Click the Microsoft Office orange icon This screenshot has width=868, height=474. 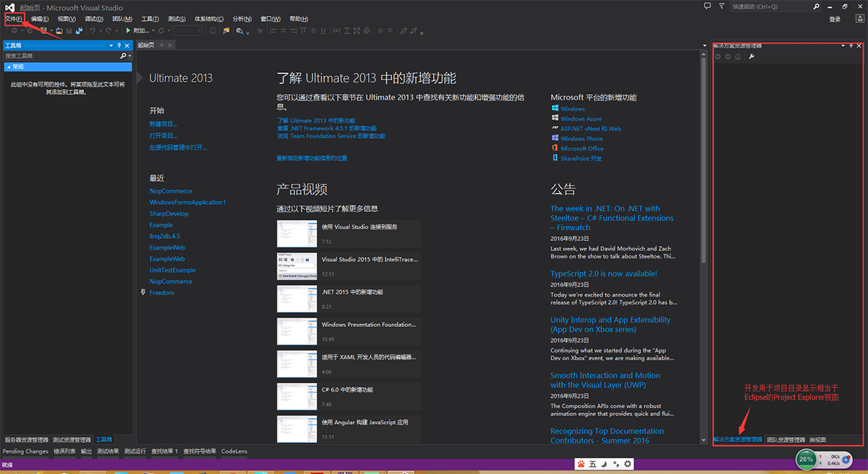(x=554, y=148)
